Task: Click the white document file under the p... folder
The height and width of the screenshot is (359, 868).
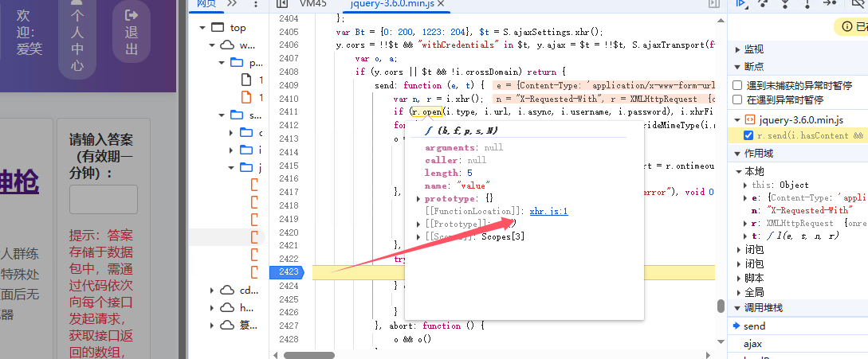Action: (245, 80)
